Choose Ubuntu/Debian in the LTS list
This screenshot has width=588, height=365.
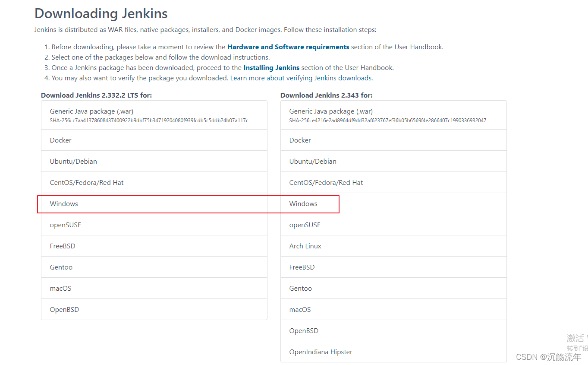tap(154, 162)
